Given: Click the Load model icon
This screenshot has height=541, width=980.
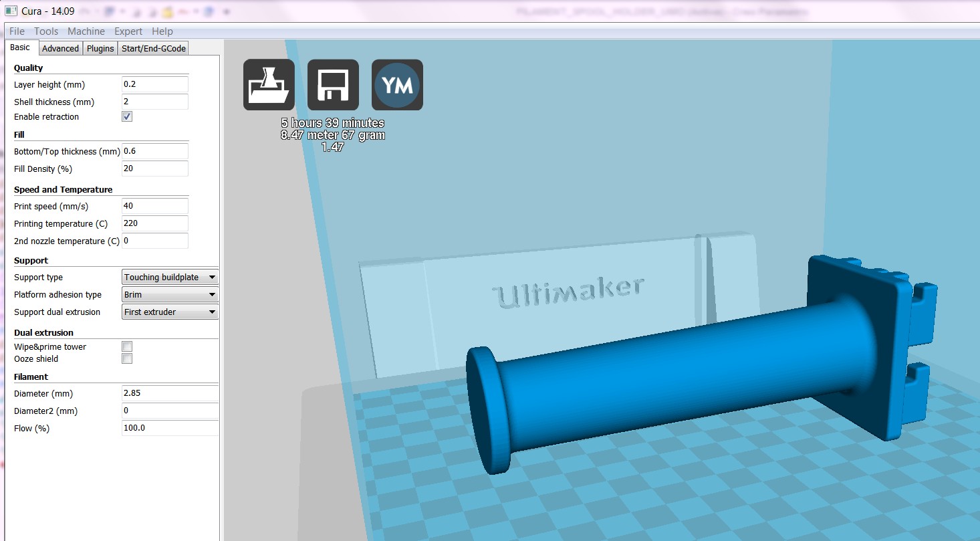Looking at the screenshot, I should 269,85.
